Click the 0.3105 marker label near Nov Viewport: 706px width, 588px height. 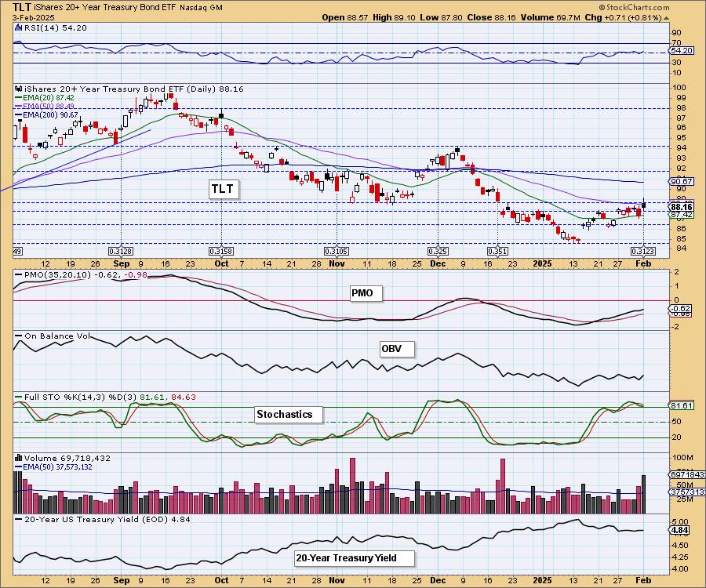coord(337,252)
